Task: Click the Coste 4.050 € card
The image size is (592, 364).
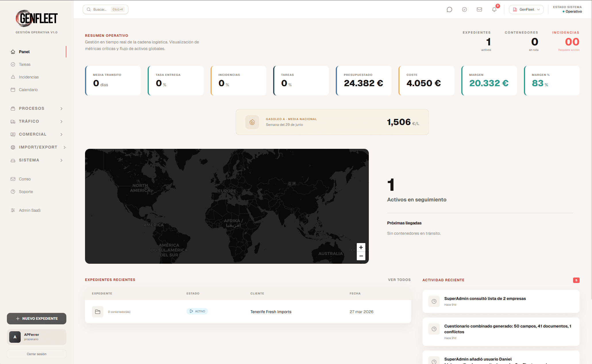Action: click(426, 80)
